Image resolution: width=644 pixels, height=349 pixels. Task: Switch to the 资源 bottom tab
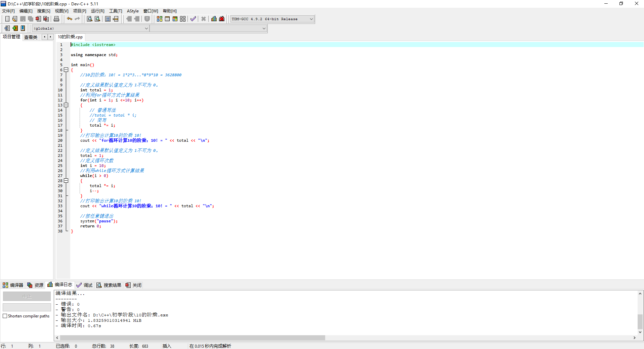[x=35, y=285]
